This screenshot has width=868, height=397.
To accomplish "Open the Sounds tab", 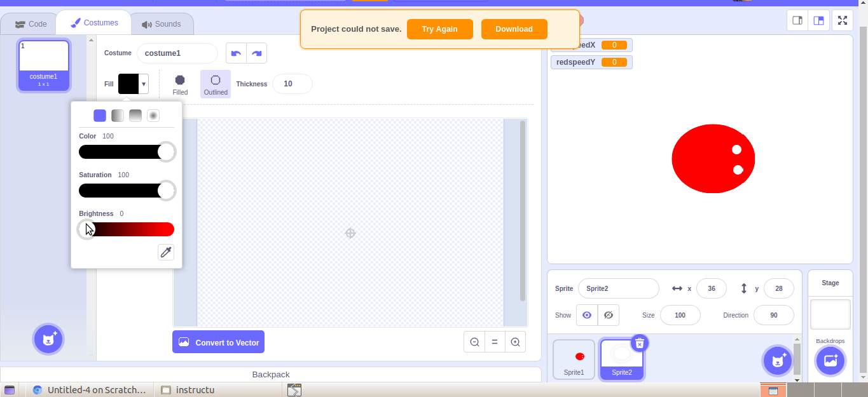I will point(162,24).
